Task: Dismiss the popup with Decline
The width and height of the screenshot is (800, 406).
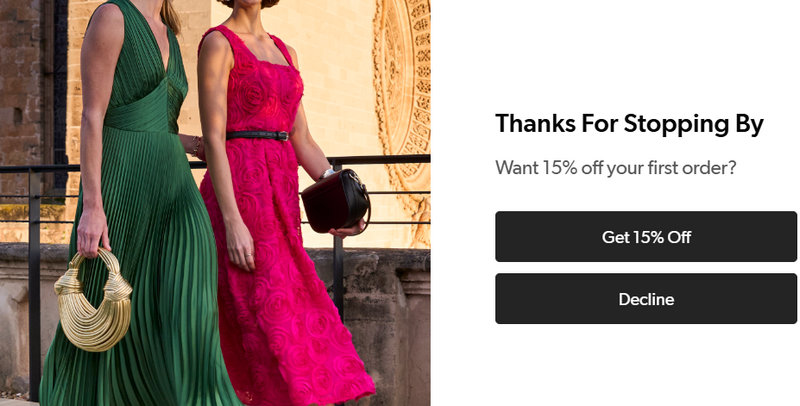Action: (646, 299)
